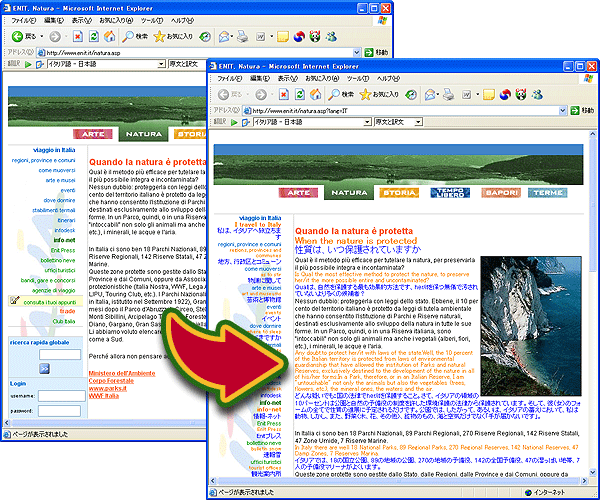Click TERME tab in front window page
This screenshot has height=500, width=600.
[x=548, y=193]
